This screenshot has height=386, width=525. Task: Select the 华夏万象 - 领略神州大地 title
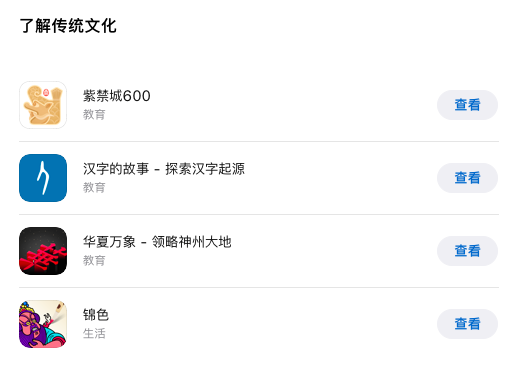(157, 242)
